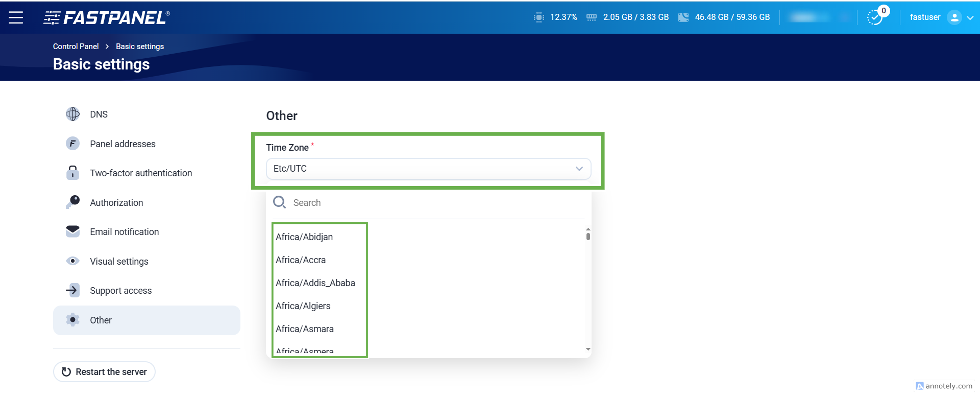Screen dimensions: 980x397
Task: Choose the Africa/Addis_Ababa time zone option
Action: (x=315, y=283)
